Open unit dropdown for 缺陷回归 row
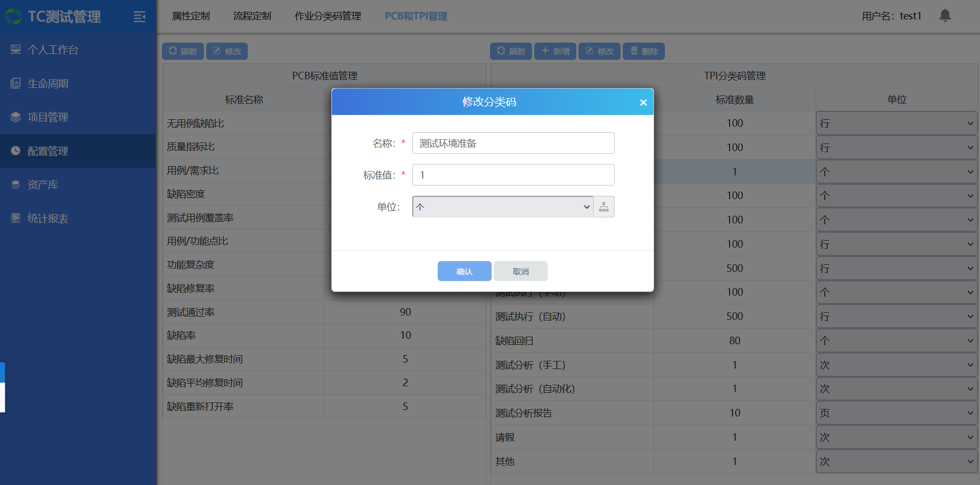Viewport: 980px width, 485px height. click(896, 341)
